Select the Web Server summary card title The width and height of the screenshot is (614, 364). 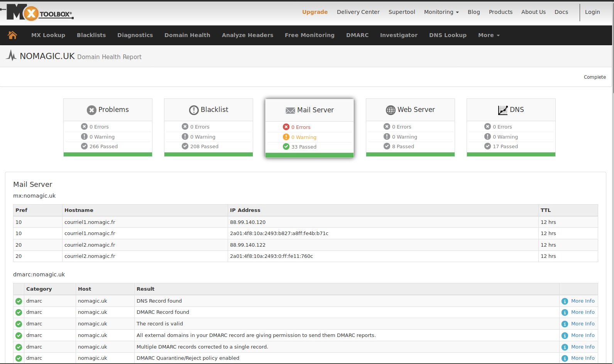(416, 110)
